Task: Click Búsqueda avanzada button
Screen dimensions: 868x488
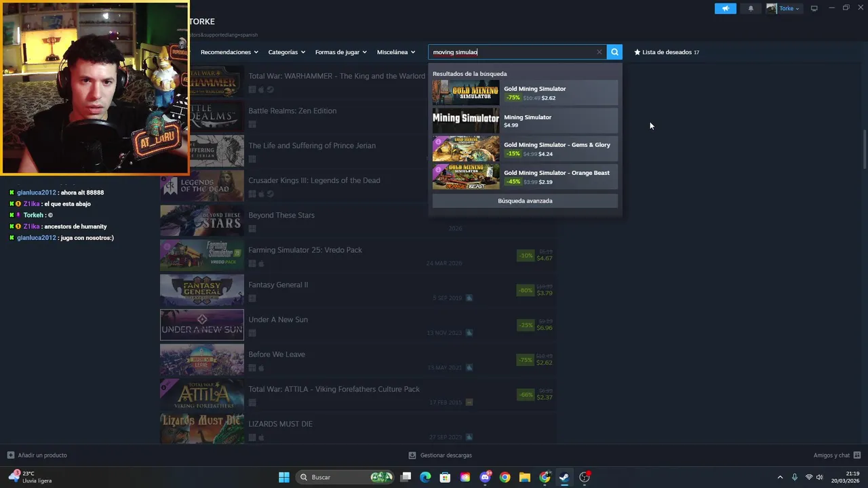Action: click(525, 201)
